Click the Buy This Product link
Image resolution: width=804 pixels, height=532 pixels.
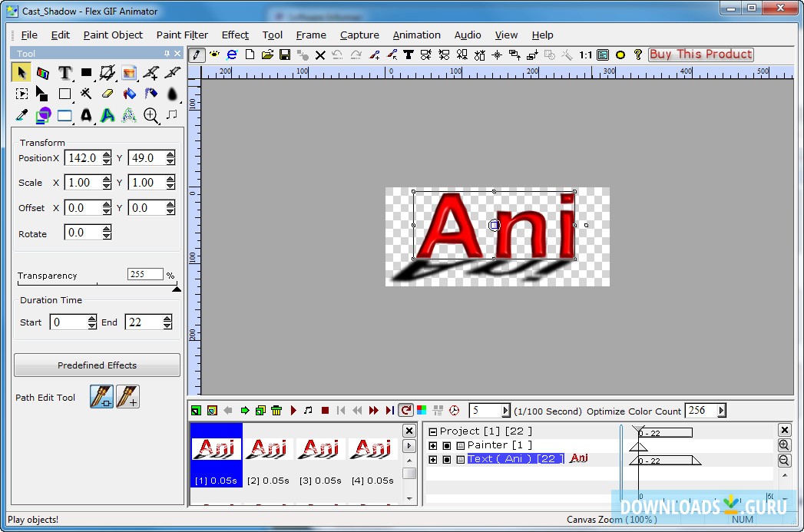coord(700,54)
